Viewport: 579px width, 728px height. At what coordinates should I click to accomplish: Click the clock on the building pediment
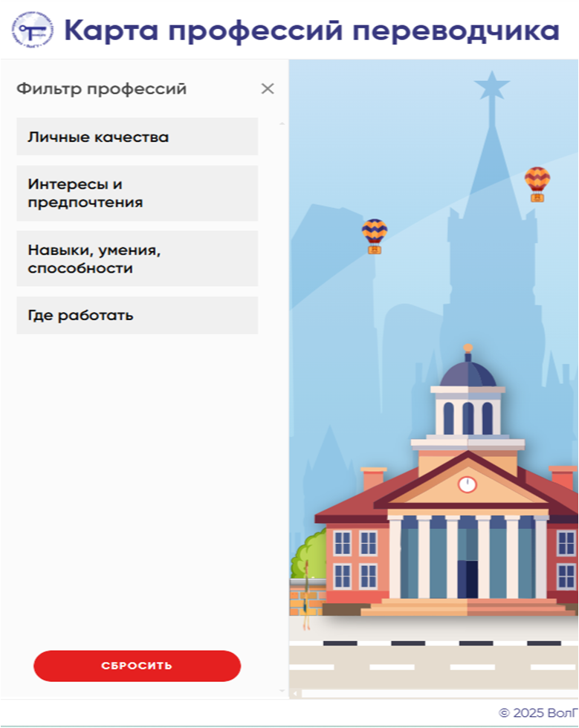click(467, 484)
